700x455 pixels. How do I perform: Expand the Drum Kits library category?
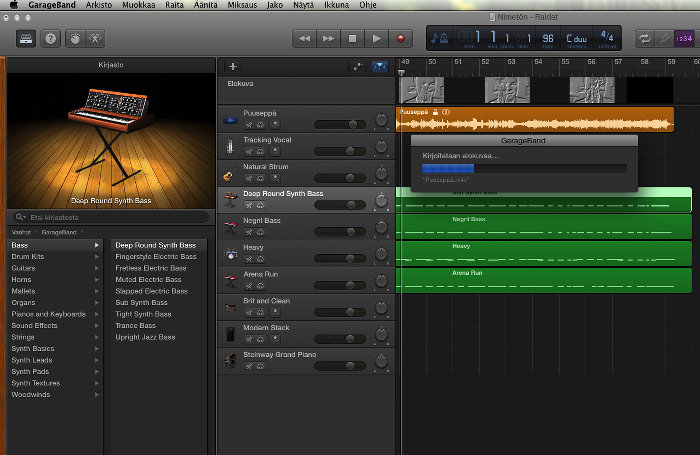point(96,257)
